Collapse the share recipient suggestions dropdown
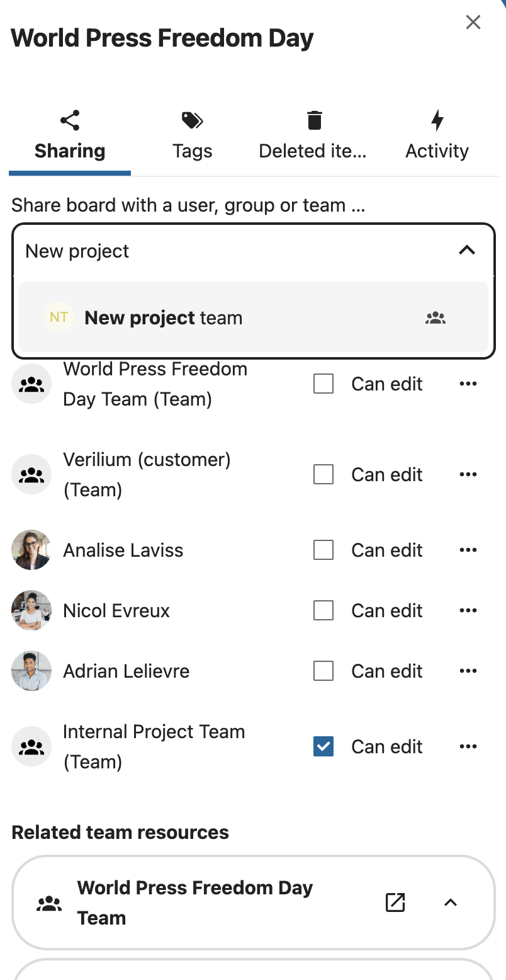Viewport: 506px width, 980px height. (467, 250)
